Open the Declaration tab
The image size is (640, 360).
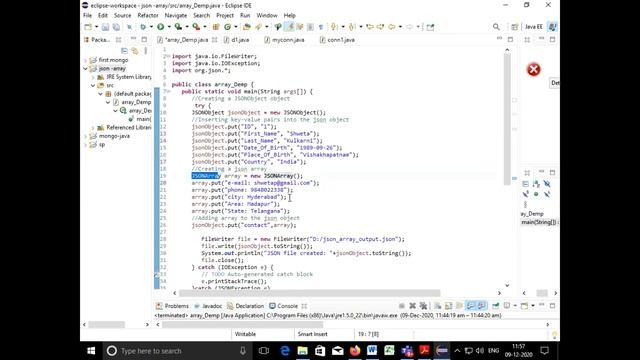pyautogui.click(x=246, y=306)
